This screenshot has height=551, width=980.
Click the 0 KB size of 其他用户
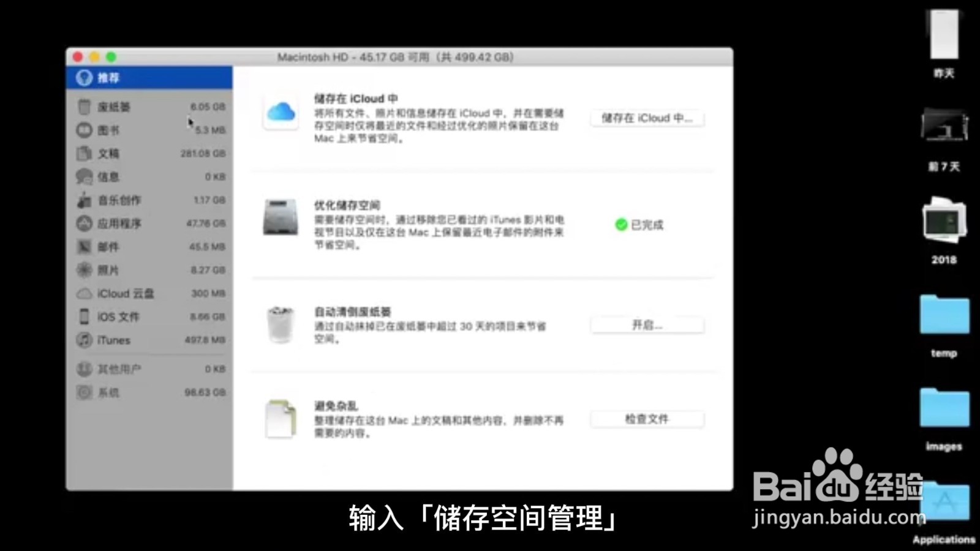click(215, 369)
